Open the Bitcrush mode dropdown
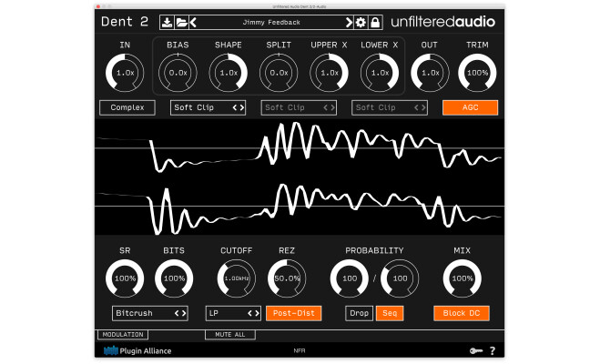 tap(150, 314)
